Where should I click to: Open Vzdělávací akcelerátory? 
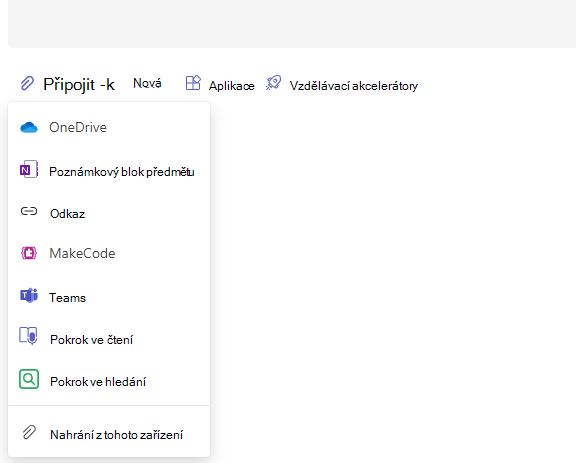pyautogui.click(x=354, y=86)
